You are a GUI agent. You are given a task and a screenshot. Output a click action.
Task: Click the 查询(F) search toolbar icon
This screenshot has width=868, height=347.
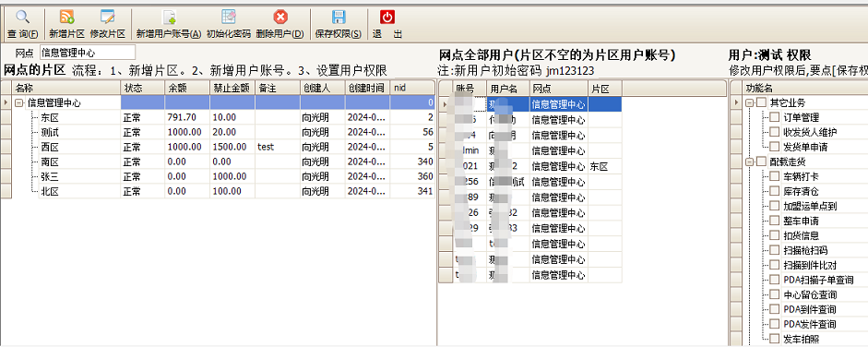23,17
